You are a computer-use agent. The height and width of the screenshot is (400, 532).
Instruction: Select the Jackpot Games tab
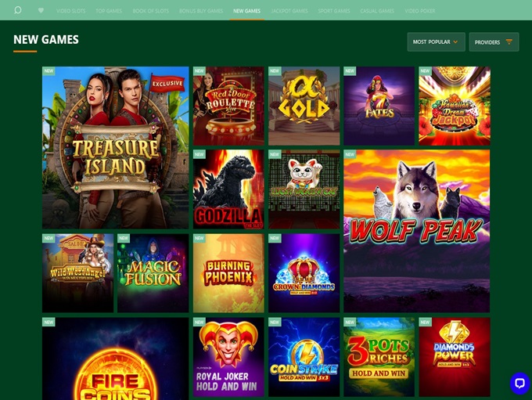[289, 11]
